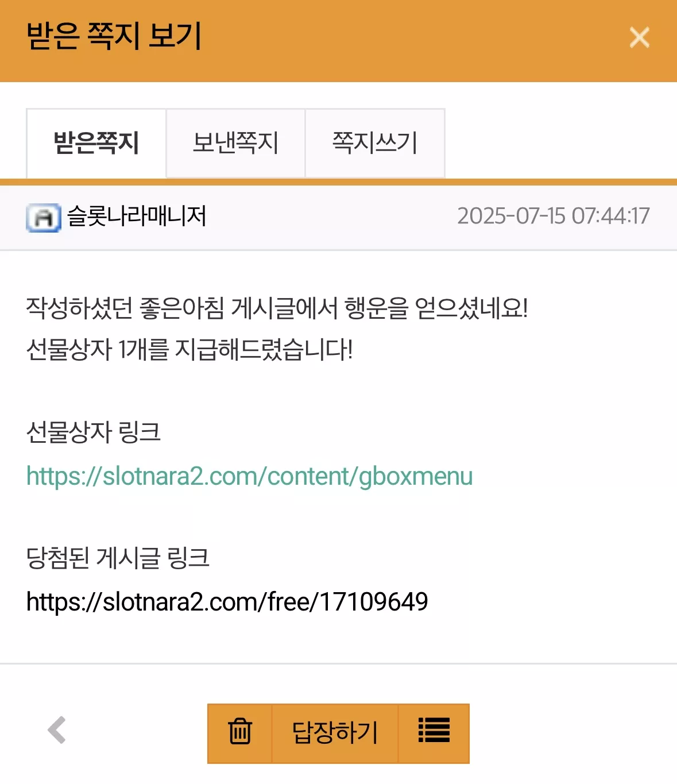This screenshot has height=784, width=677.
Task: Click the 슬롯나라매니저 sender avatar icon
Action: pos(44,218)
